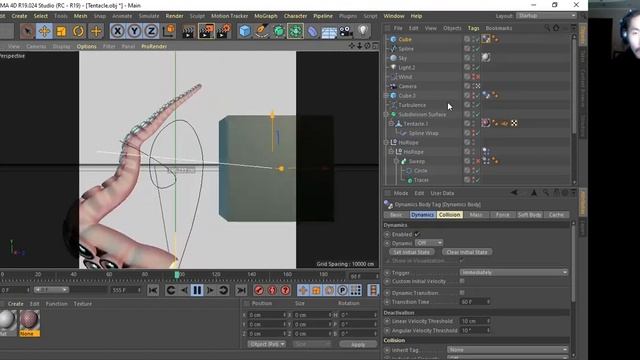This screenshot has width=640, height=360.
Task: Open the Create menu
Action: tap(19, 16)
